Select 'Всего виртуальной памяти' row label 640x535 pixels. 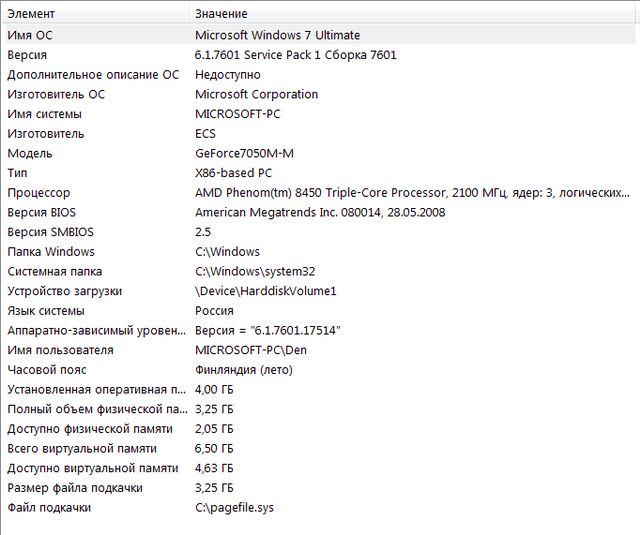[82, 449]
